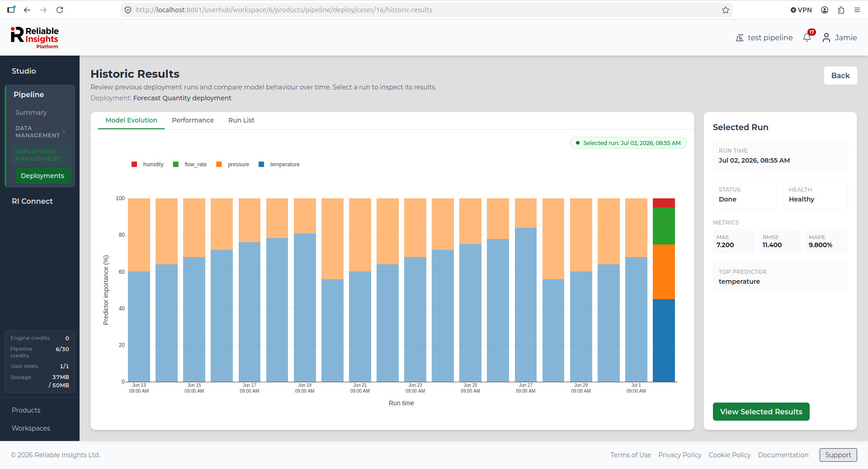Select the Jul 1 run bar
The height and width of the screenshot is (469, 868).
[x=636, y=290]
